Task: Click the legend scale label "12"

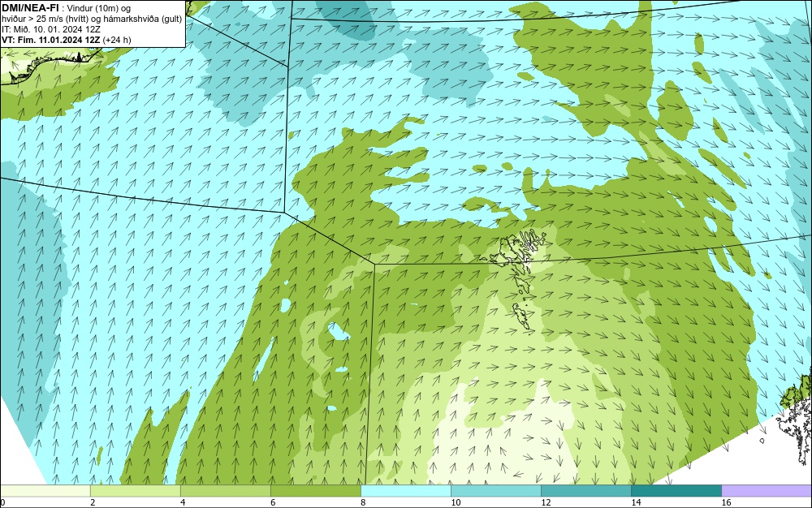Action: (x=546, y=502)
